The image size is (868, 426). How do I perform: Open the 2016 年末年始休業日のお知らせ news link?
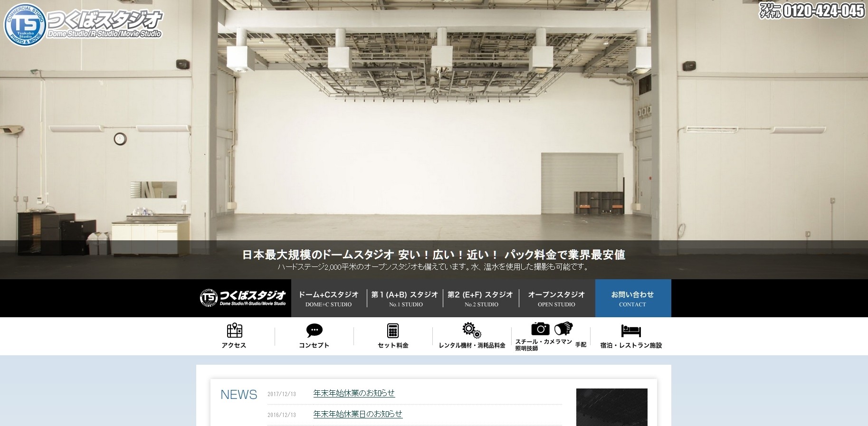pos(358,414)
